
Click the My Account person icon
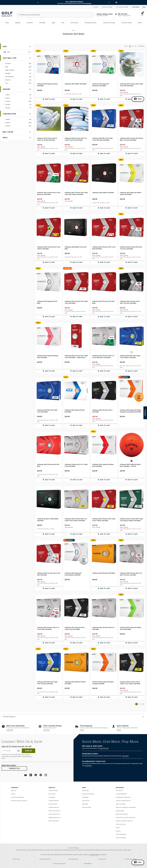click(116, 14)
